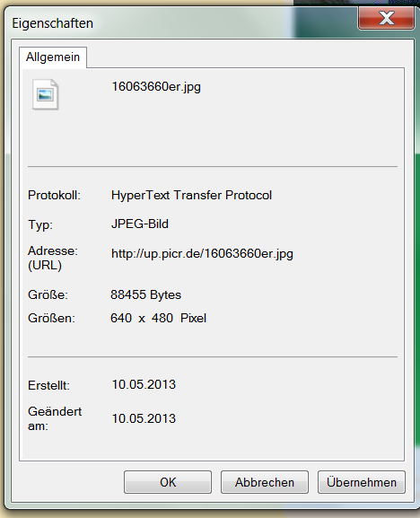The width and height of the screenshot is (420, 518).
Task: Click the Typ label
Action: click(x=40, y=225)
